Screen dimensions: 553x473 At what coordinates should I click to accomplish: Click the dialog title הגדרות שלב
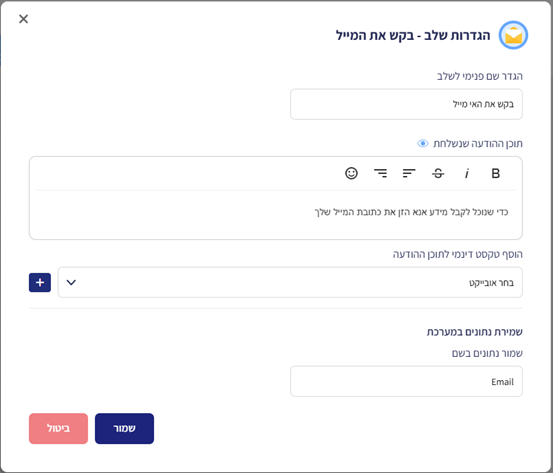pos(457,35)
